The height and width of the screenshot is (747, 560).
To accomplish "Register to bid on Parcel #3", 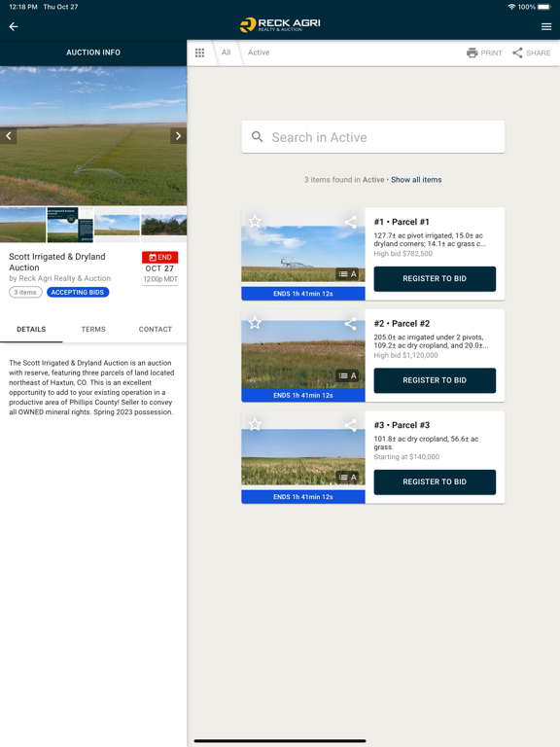I will 435,482.
